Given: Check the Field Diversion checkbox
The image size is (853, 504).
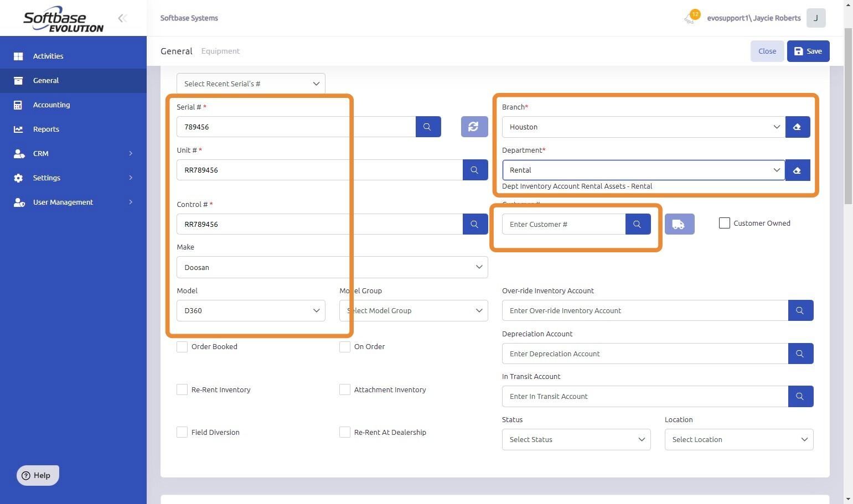Looking at the screenshot, I should [182, 432].
